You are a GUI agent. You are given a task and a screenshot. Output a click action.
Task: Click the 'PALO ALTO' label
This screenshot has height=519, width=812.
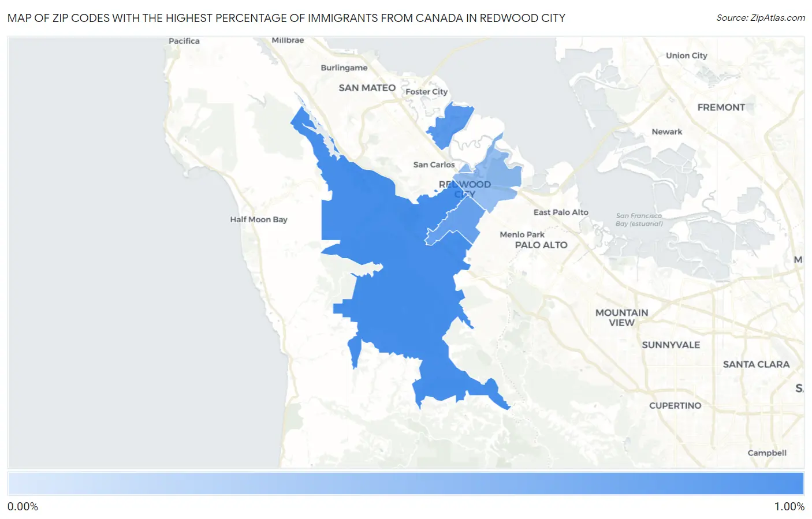pos(541,245)
